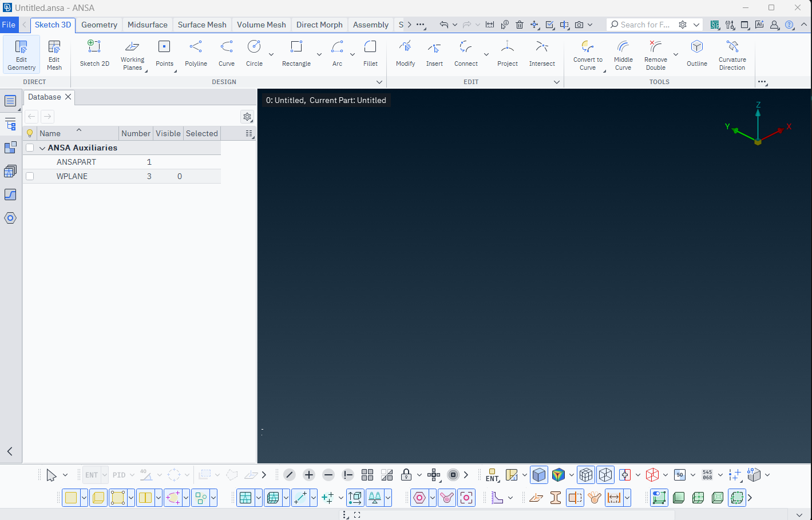The width and height of the screenshot is (812, 520).
Task: Open the Arc tool dropdown arrow
Action: 352,55
